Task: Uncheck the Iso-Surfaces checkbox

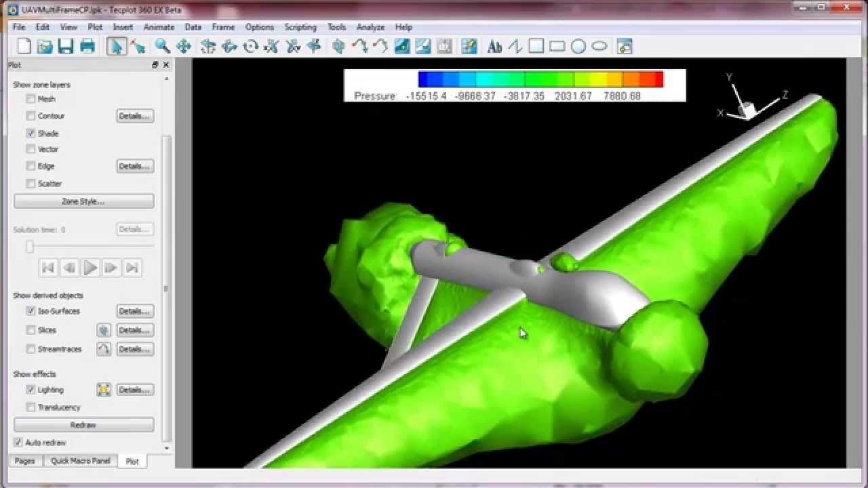Action: [x=31, y=311]
